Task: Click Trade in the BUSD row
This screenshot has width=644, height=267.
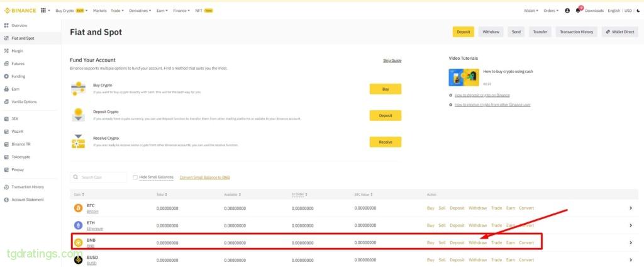Action: tap(497, 260)
